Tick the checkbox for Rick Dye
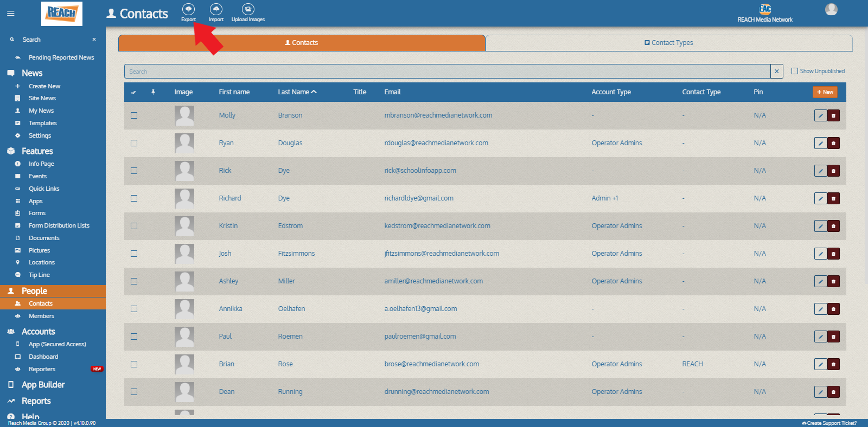 [134, 171]
